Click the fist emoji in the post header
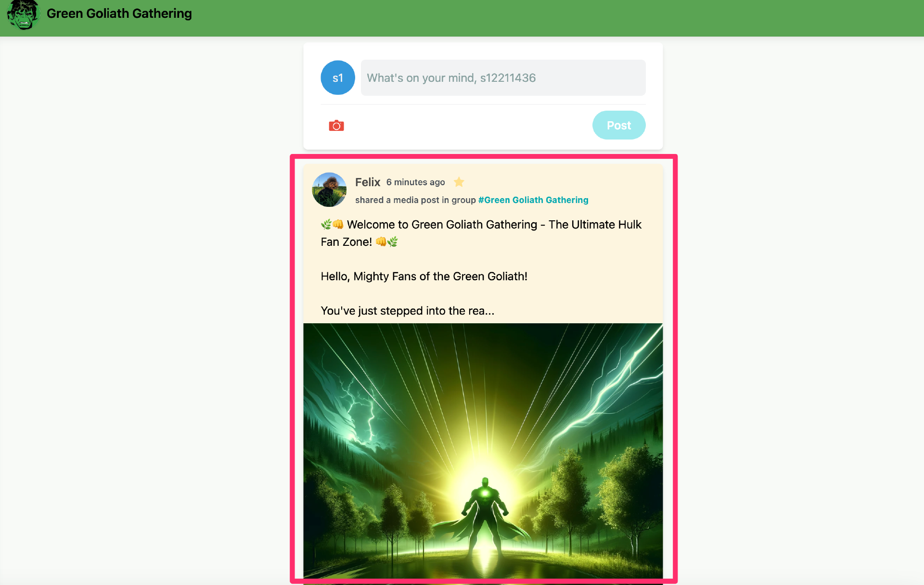Screen dimensions: 924x585 tap(338, 224)
